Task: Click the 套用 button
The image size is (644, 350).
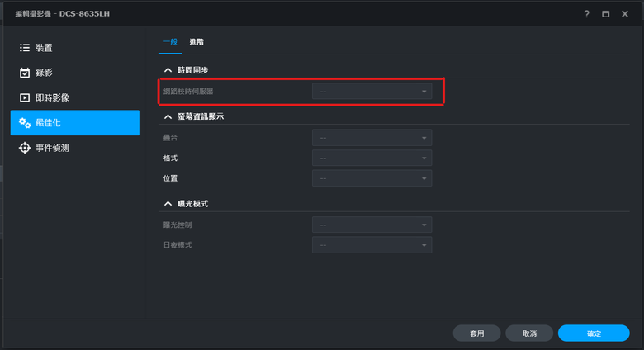Action: pyautogui.click(x=477, y=333)
